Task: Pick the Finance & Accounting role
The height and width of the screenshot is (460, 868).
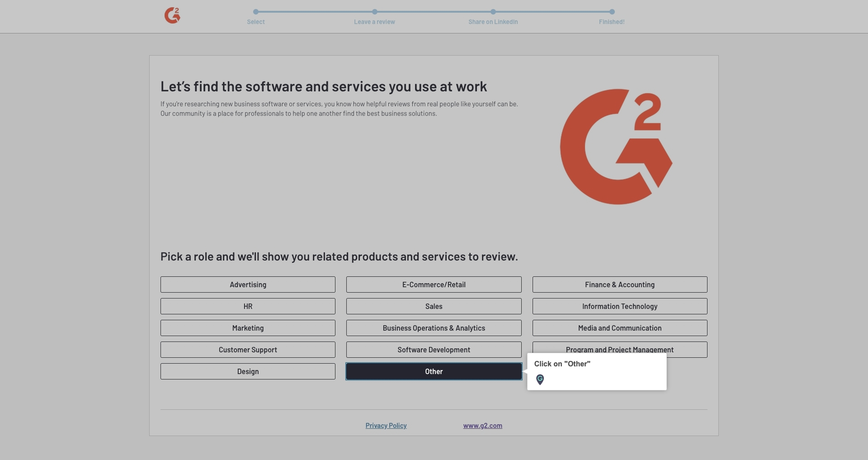Action: [x=620, y=285]
